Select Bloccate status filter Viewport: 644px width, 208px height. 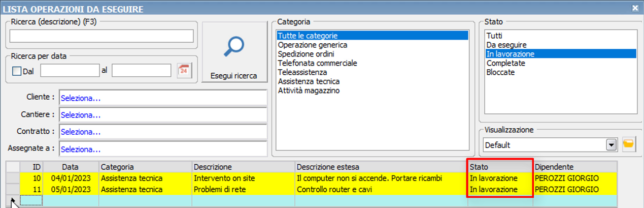(x=500, y=72)
